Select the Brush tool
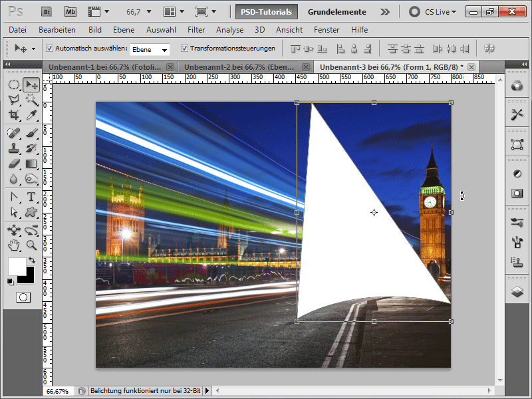This screenshot has height=399, width=532. [x=31, y=133]
